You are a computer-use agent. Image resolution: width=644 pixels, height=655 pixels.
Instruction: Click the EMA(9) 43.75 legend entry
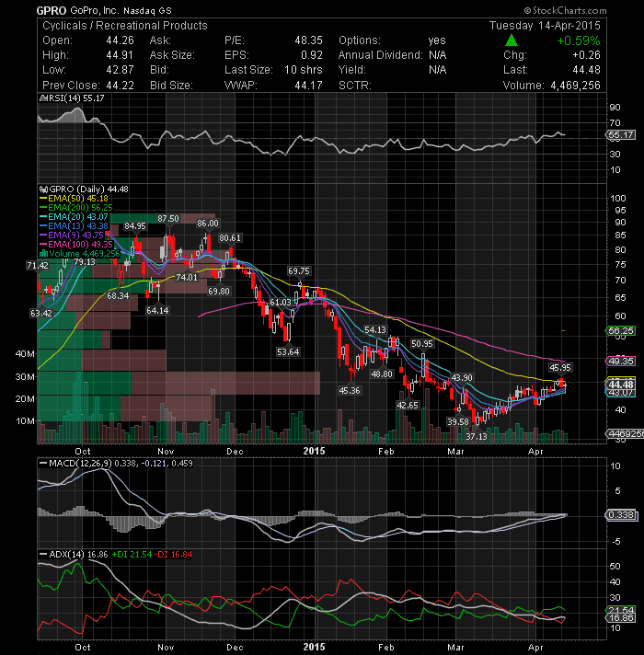74,236
